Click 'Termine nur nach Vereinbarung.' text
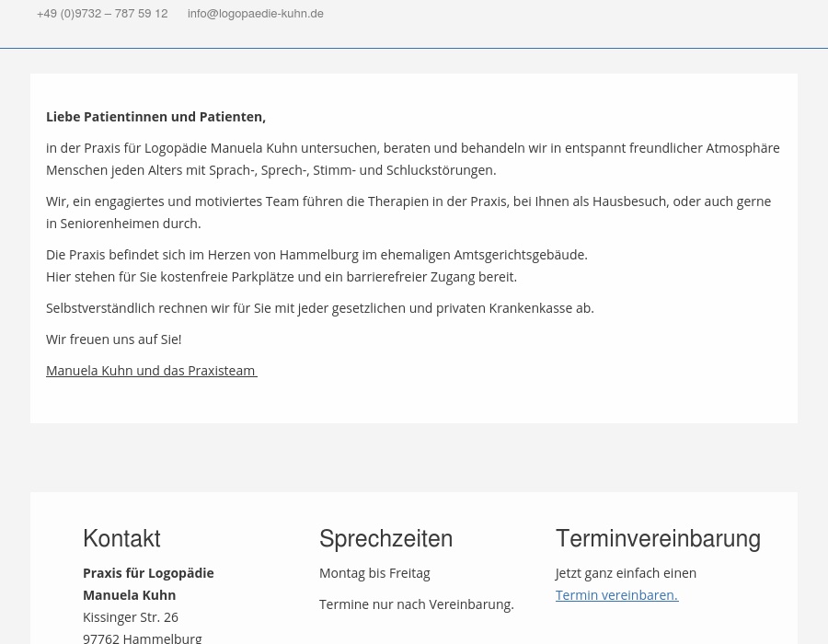This screenshot has width=828, height=644. tap(416, 604)
